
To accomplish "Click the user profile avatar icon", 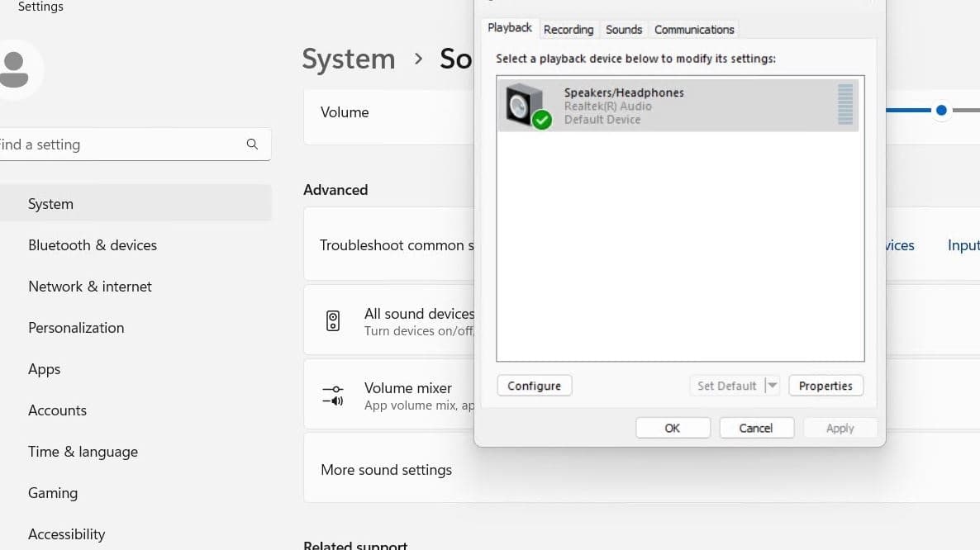I will pyautogui.click(x=17, y=70).
